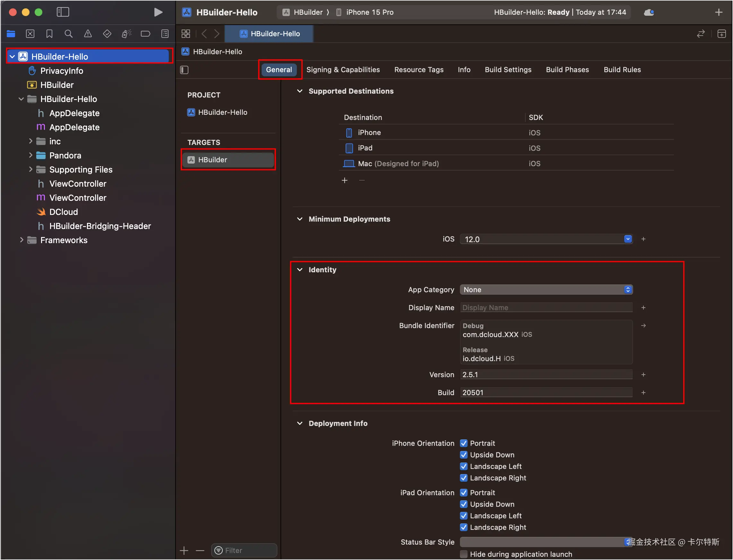Click the Run (play) button
Image resolution: width=733 pixels, height=560 pixels.
158,12
